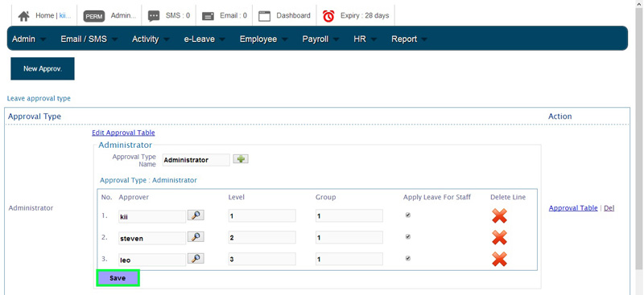The height and width of the screenshot is (295, 644).
Task: Click the Approval Type Name input field
Action: coord(196,160)
